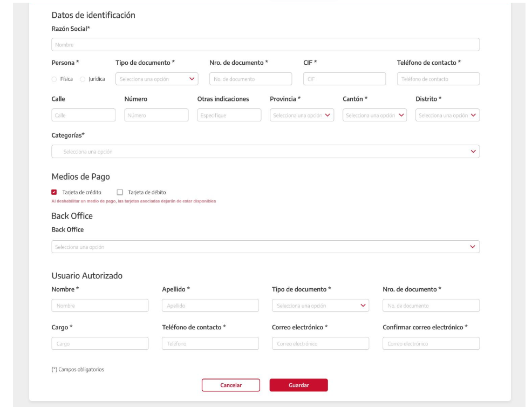Screen dimensions: 532x407
Task: Expand the Cantón dropdown
Action: [375, 115]
